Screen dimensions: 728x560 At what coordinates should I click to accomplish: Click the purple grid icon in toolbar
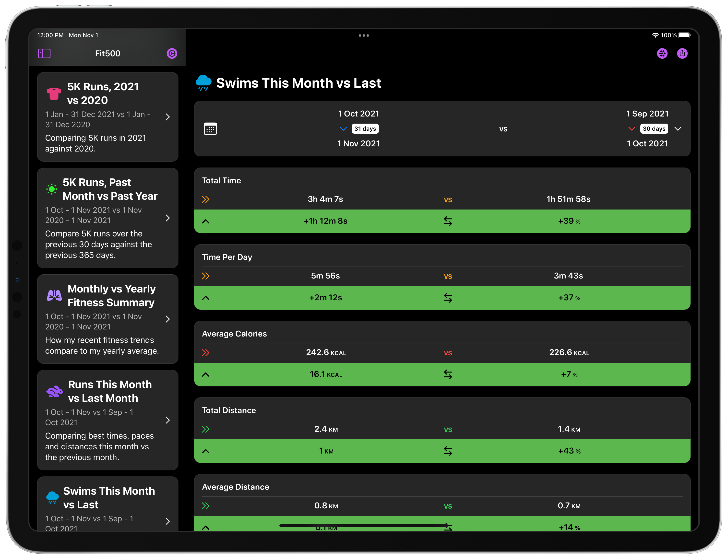coord(662,53)
